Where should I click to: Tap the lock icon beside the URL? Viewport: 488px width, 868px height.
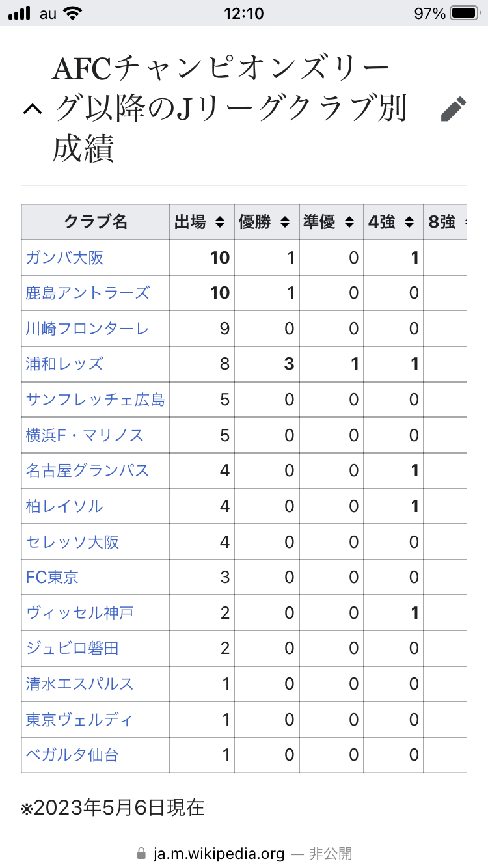click(142, 853)
